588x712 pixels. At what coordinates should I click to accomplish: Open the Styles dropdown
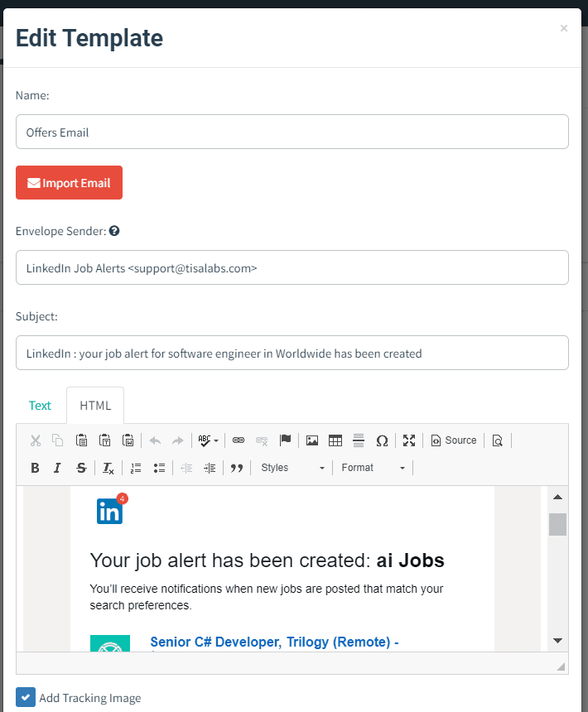292,468
